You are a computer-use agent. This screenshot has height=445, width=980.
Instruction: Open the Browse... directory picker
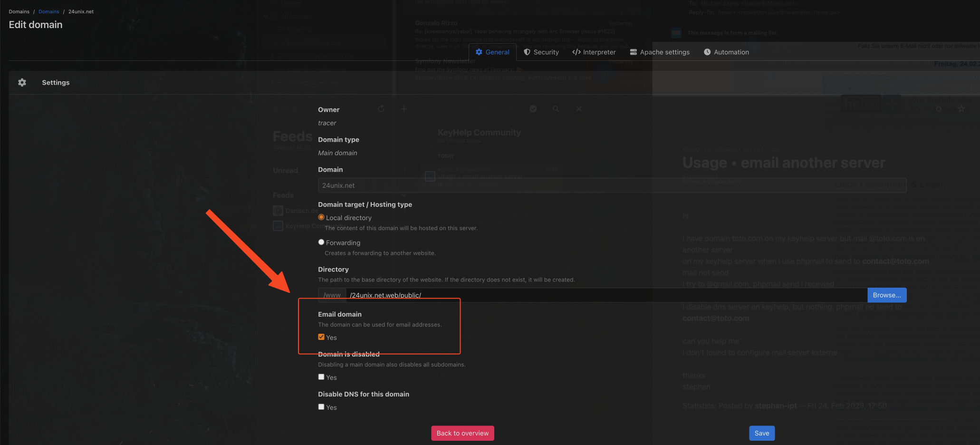(886, 295)
